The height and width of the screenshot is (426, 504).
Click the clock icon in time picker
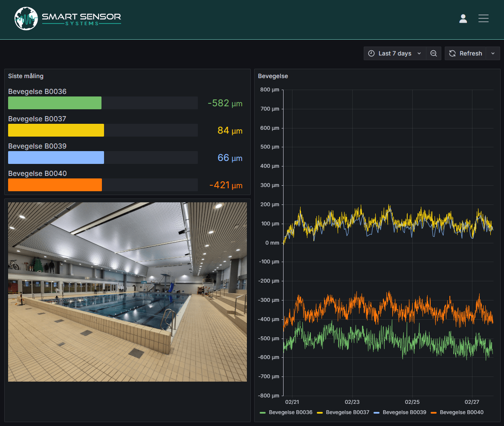click(371, 53)
